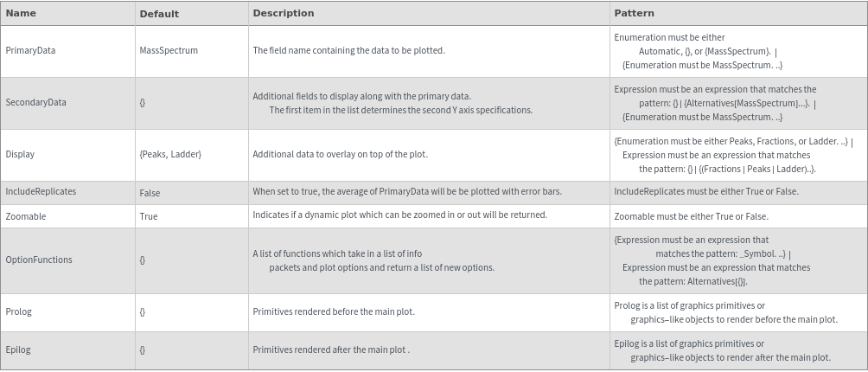Click the {Peaks, Ladder} default value

[x=170, y=154]
